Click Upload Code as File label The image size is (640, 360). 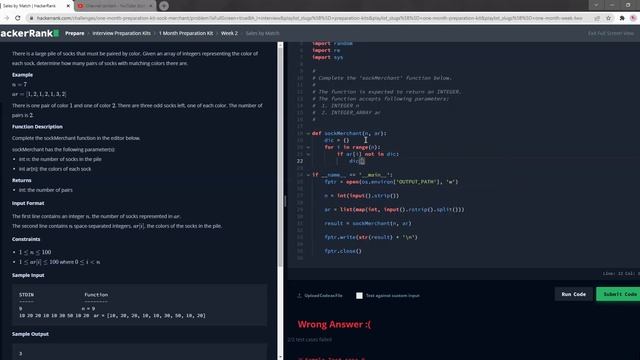(x=323, y=296)
